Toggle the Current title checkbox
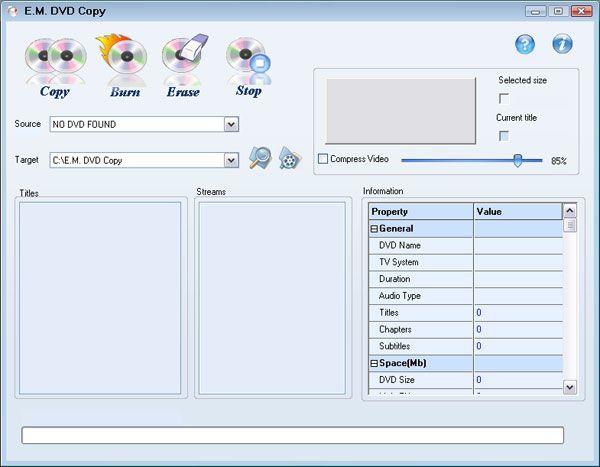Screen dimensions: 600x467 point(505,136)
